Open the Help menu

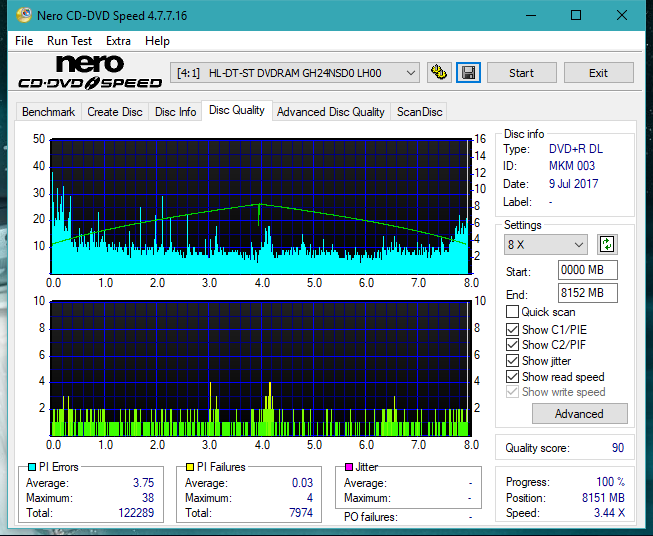point(157,41)
